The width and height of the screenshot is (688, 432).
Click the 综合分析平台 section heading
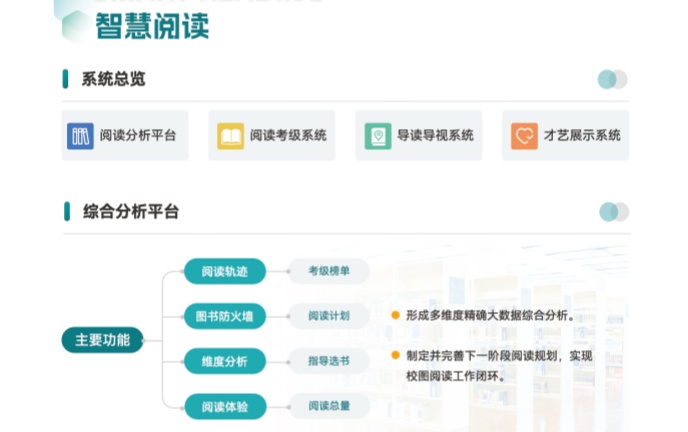click(x=130, y=212)
